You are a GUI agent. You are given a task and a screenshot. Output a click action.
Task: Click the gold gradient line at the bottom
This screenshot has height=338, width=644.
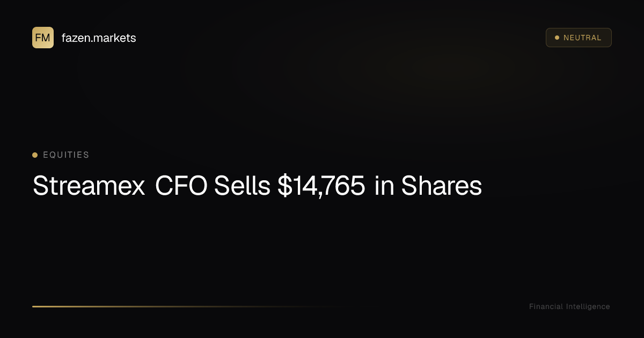tap(161, 306)
